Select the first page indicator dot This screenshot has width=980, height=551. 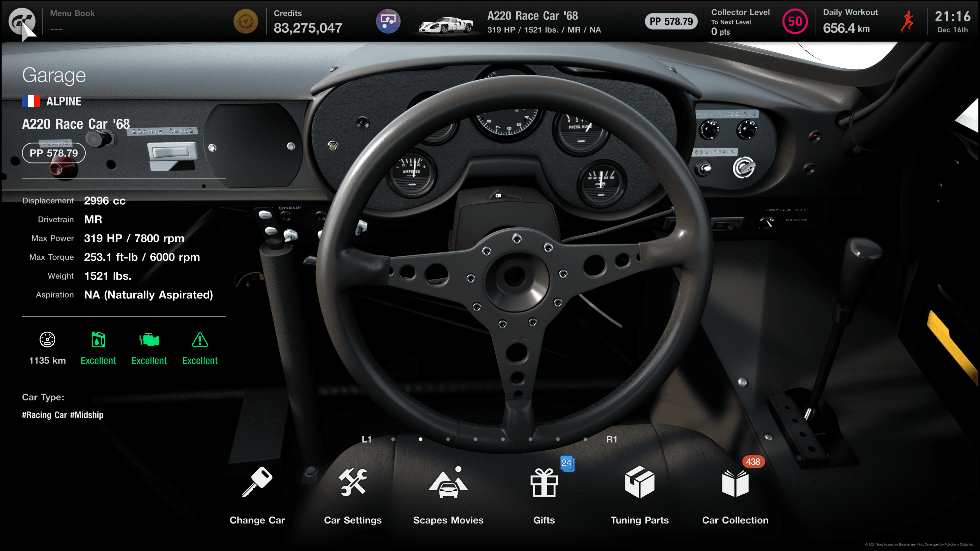click(x=393, y=439)
